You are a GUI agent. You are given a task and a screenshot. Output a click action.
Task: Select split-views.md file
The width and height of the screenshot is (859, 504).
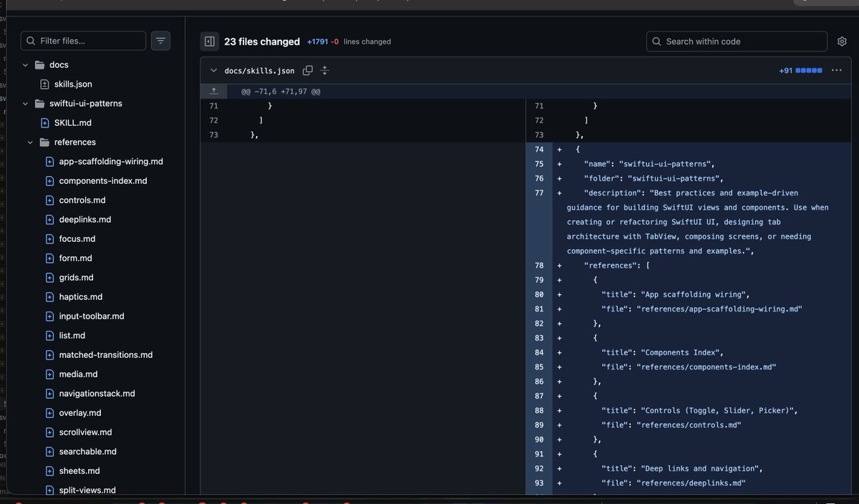[87, 490]
